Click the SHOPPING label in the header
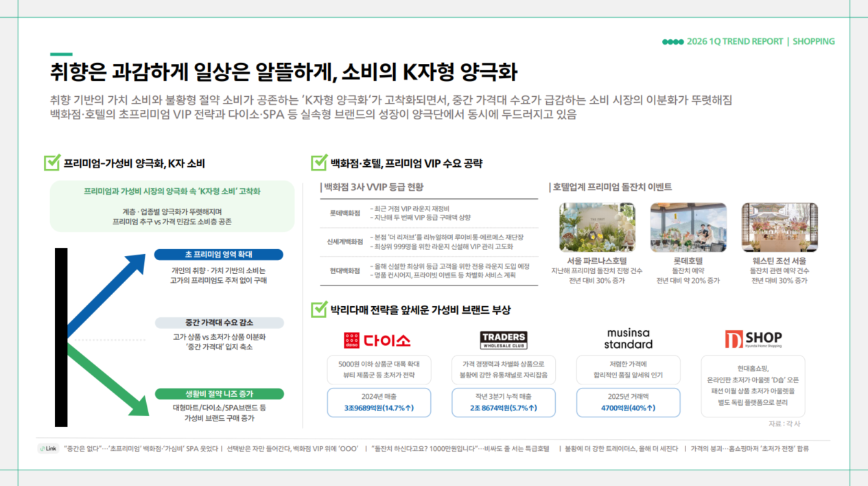The image size is (868, 486). tap(814, 42)
